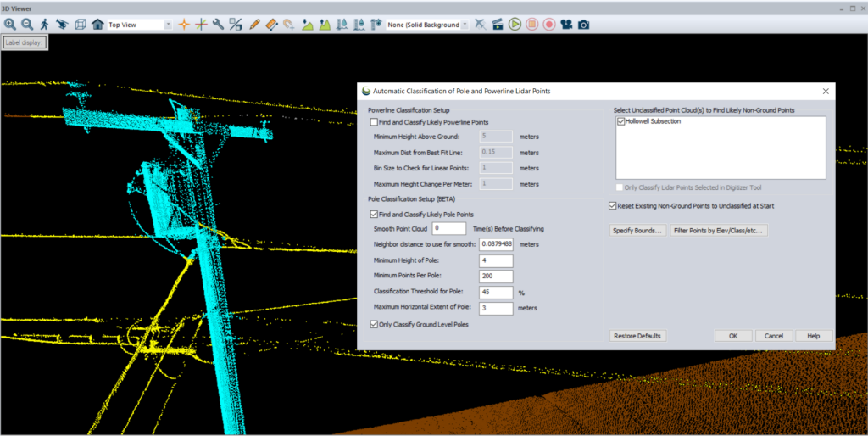Image resolution: width=868 pixels, height=436 pixels.
Task: Close the Automatic Classification dialog
Action: coord(826,92)
